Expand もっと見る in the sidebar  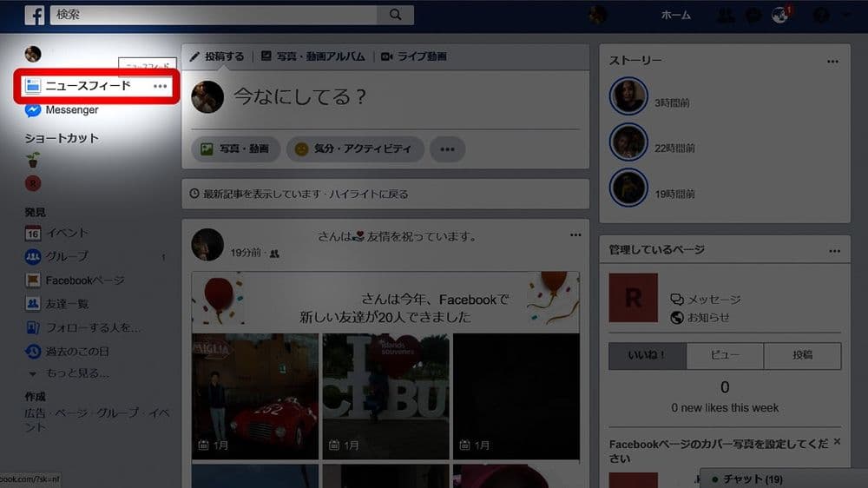coord(76,373)
